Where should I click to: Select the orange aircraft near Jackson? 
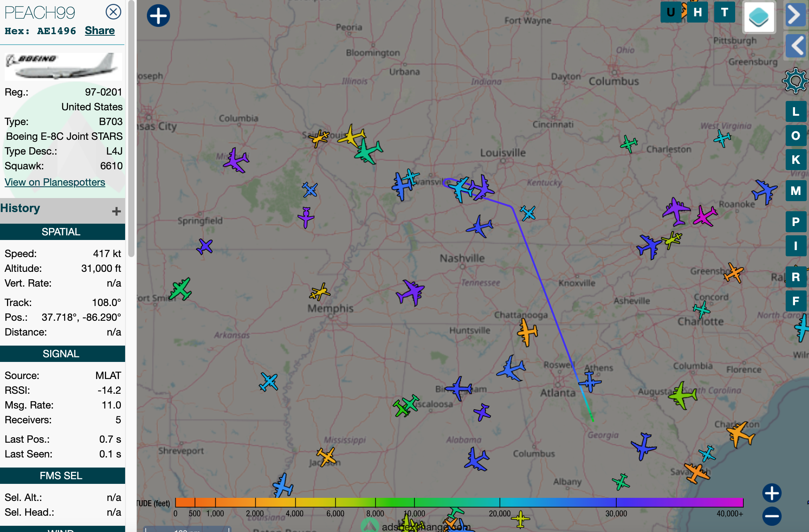pyautogui.click(x=326, y=457)
